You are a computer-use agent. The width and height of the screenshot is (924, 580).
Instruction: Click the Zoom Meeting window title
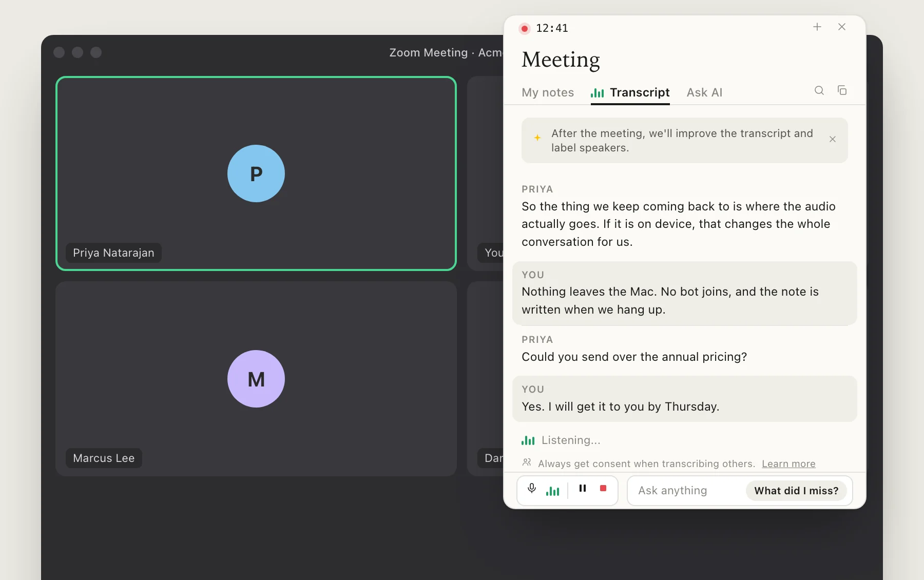click(x=446, y=52)
